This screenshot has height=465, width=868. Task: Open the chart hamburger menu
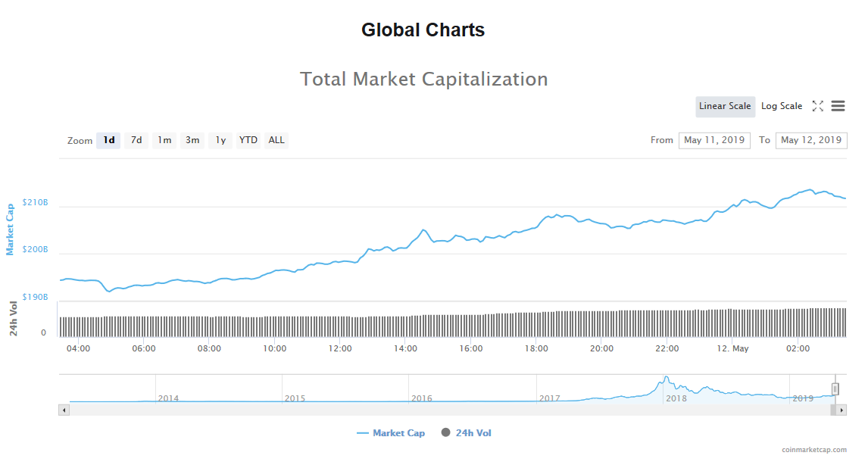point(838,106)
